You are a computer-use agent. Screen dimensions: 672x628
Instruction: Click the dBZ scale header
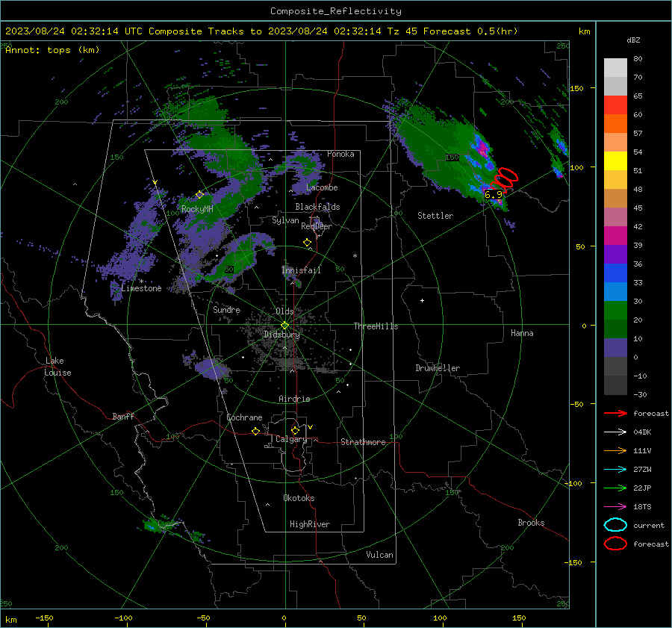(633, 40)
